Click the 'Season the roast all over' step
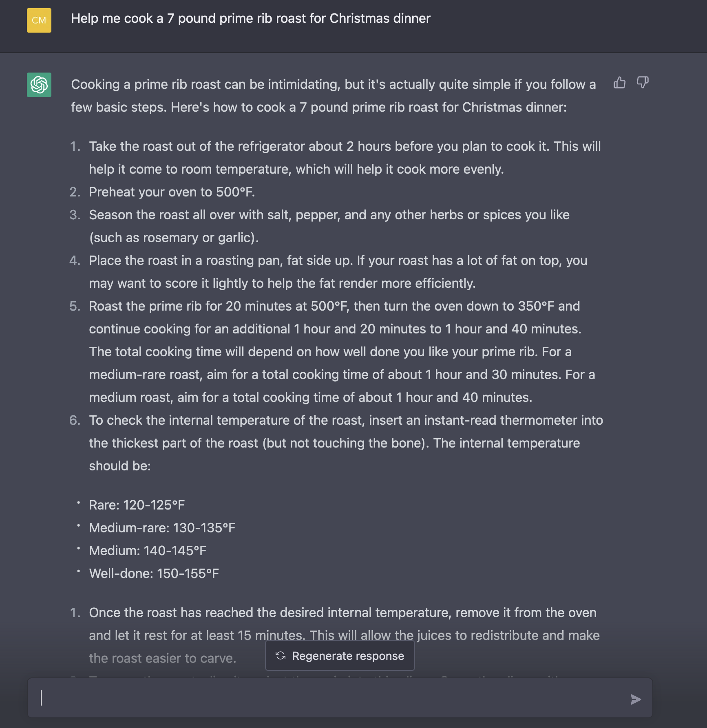707x728 pixels. [329, 226]
